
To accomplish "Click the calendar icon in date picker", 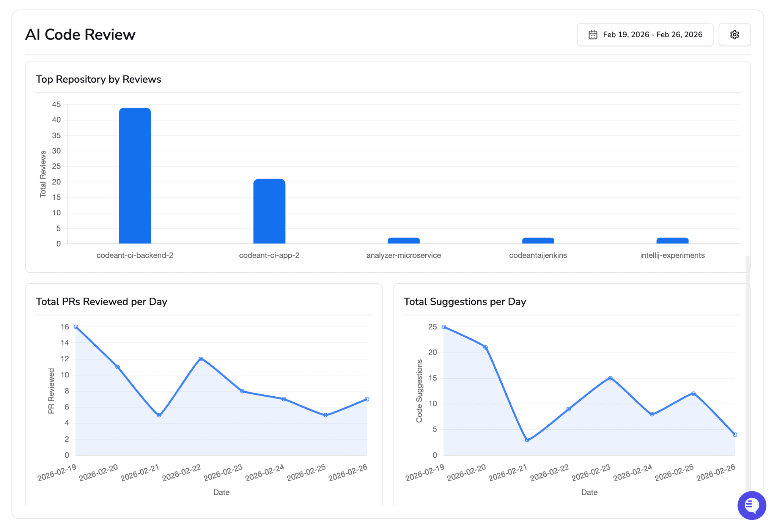I will [x=593, y=35].
